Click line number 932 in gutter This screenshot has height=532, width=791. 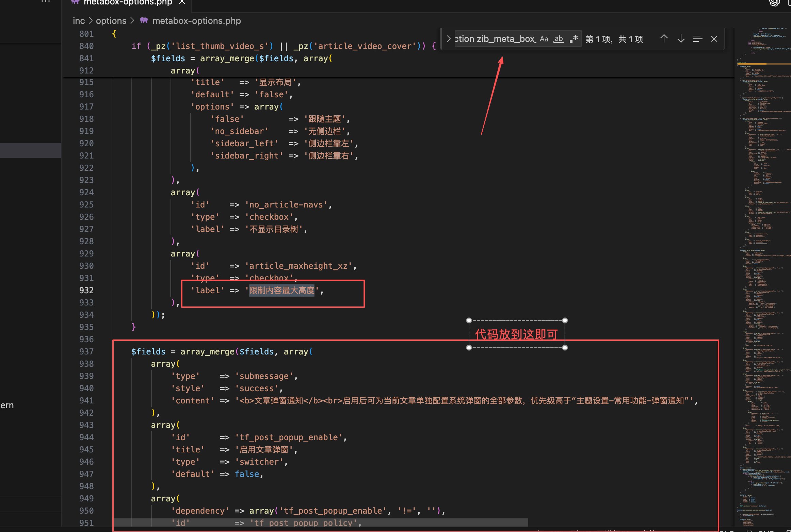[86, 290]
